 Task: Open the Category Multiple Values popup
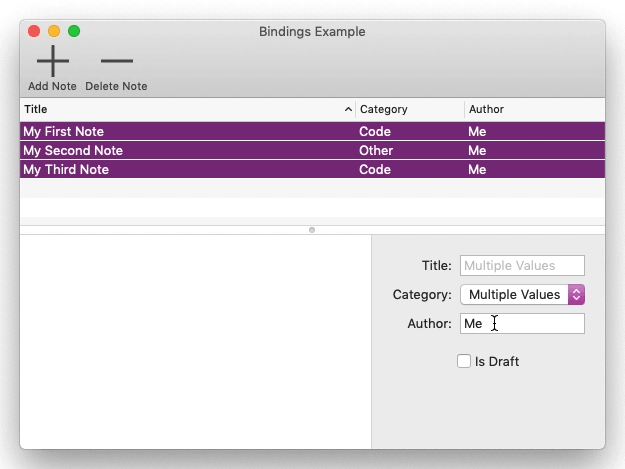pos(522,294)
